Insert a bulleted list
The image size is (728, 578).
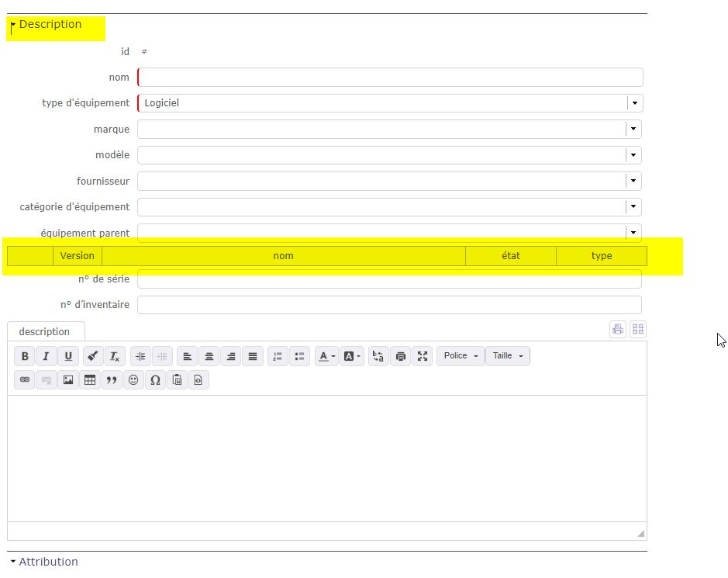299,356
